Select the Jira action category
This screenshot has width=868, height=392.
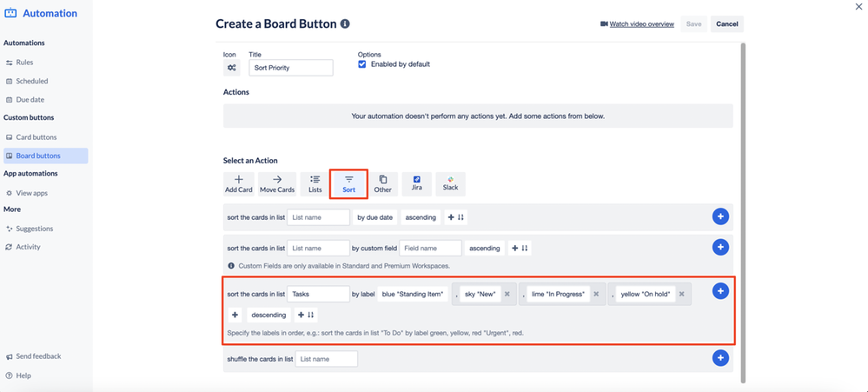(417, 184)
